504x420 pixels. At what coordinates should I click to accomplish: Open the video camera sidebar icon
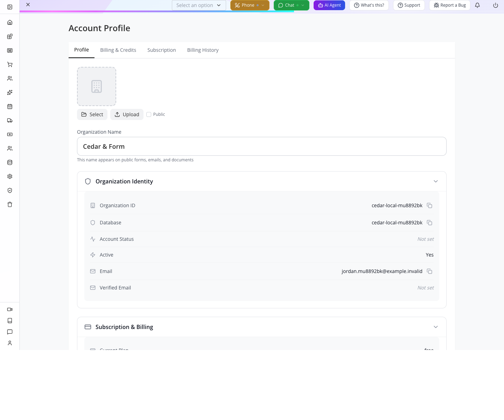10,309
